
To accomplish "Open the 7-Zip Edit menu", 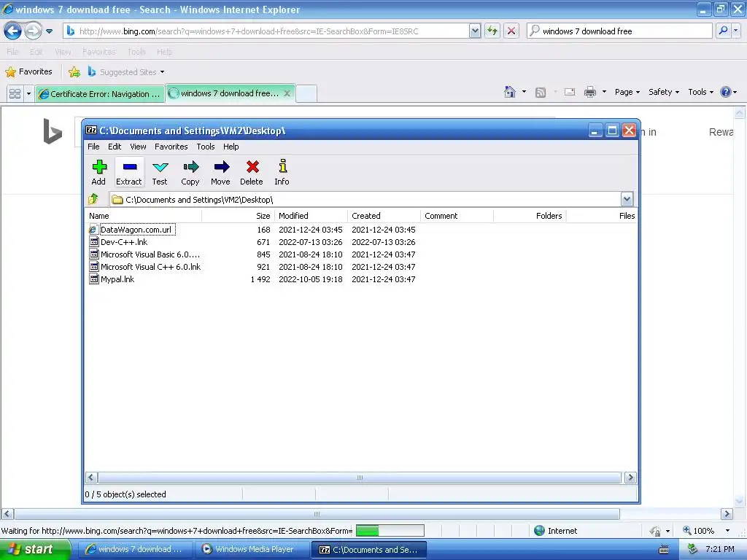I will (x=115, y=147).
